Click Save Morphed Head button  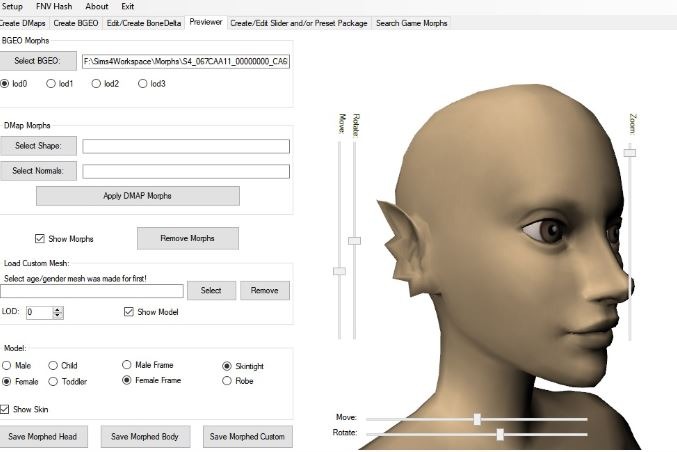[43, 436]
